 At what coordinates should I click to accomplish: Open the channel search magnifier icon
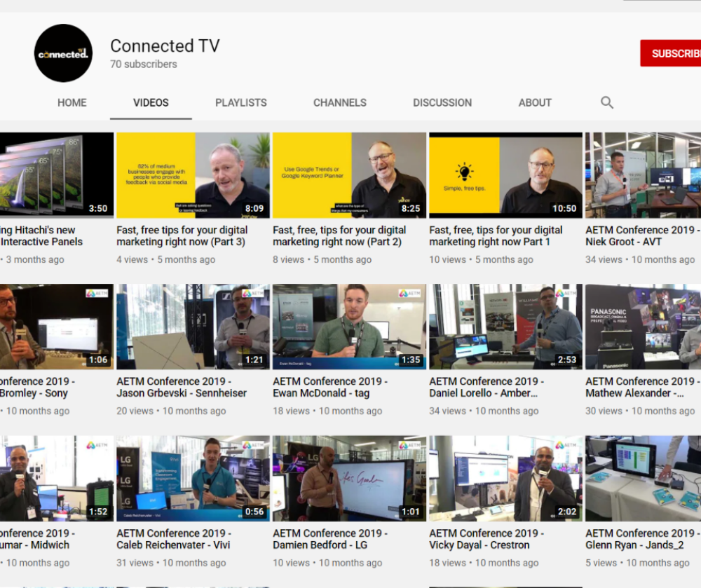point(606,102)
